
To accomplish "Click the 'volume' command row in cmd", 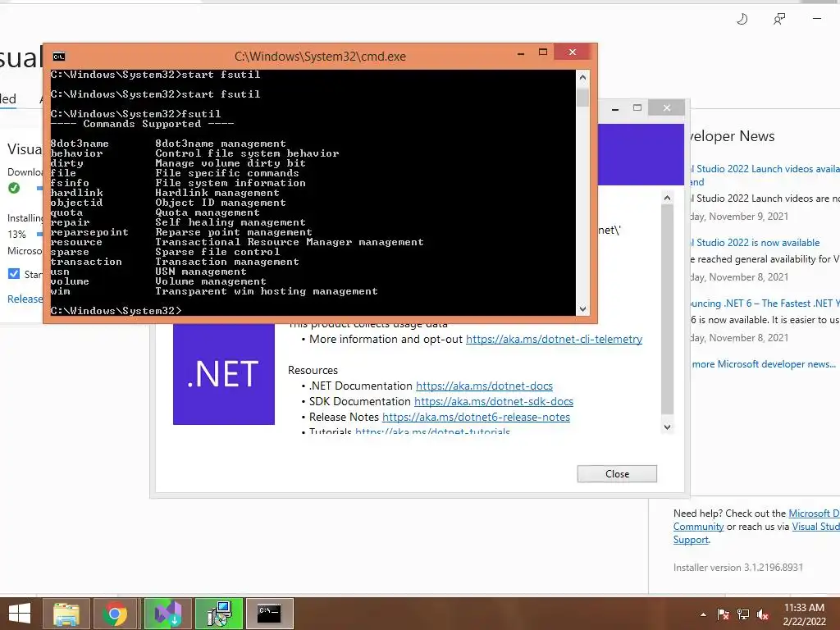I will click(158, 281).
